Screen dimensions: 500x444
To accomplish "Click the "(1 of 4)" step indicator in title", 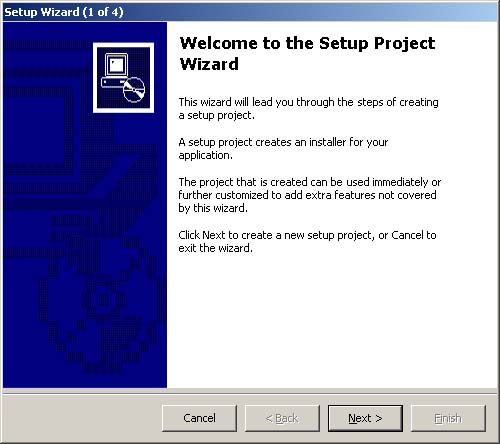I will [103, 12].
